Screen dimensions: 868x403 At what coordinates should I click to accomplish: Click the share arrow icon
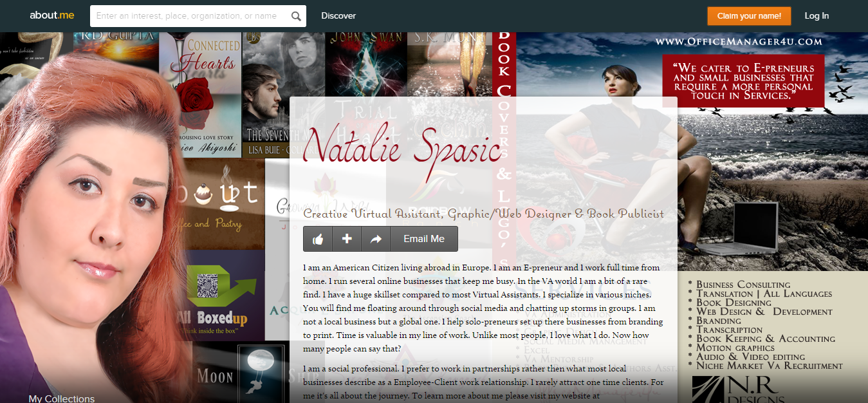pyautogui.click(x=376, y=239)
